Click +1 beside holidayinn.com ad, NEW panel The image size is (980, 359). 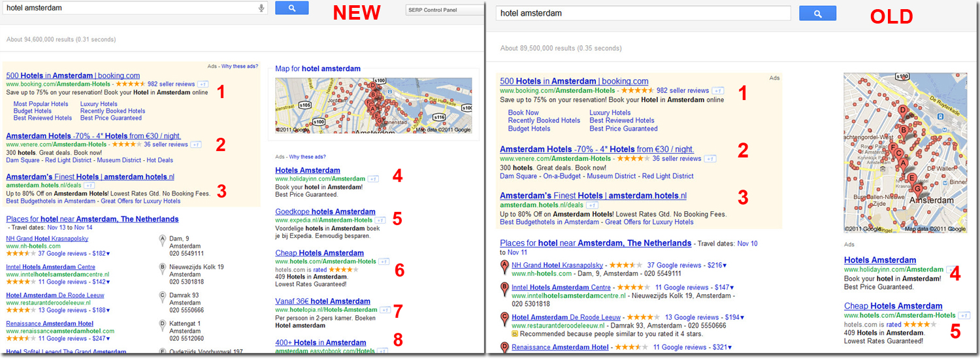click(x=373, y=179)
